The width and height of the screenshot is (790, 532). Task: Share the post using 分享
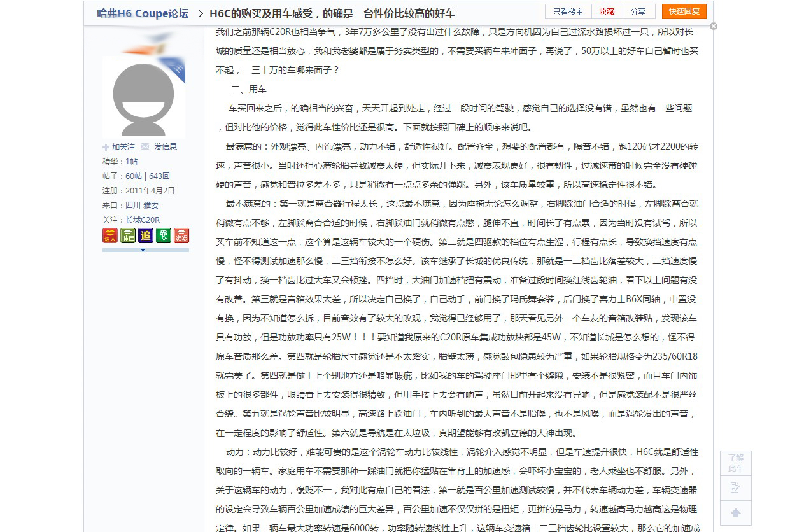coord(638,11)
